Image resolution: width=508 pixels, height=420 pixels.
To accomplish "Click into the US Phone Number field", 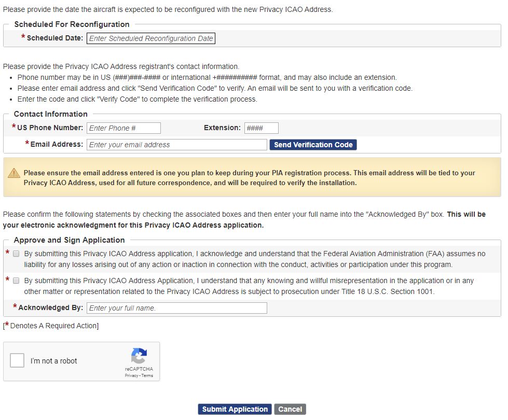I will click(x=123, y=128).
